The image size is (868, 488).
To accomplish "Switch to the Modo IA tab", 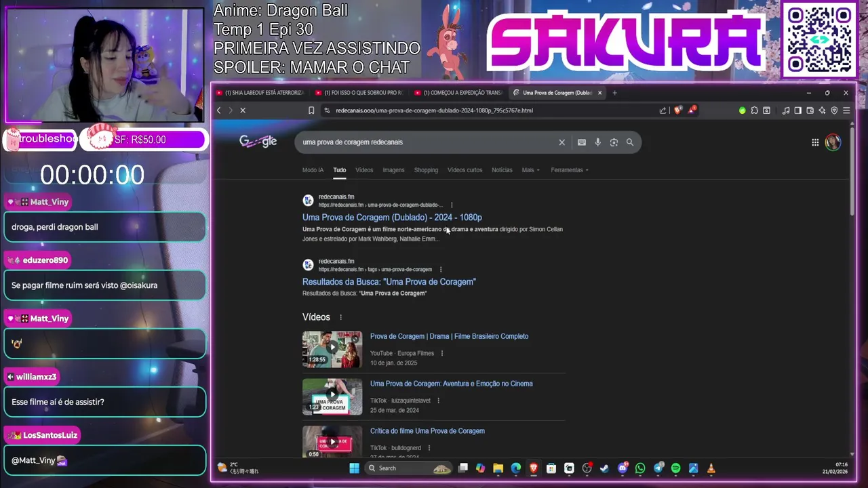I will (x=313, y=170).
